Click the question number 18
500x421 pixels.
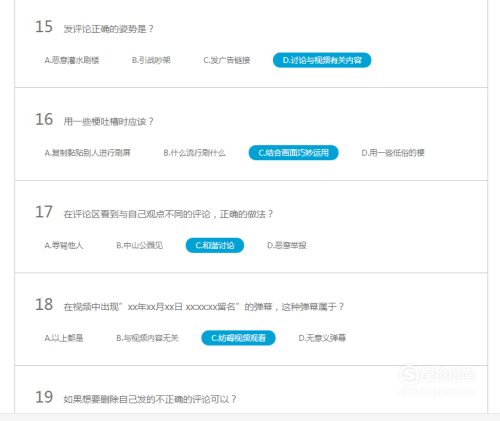tap(44, 305)
